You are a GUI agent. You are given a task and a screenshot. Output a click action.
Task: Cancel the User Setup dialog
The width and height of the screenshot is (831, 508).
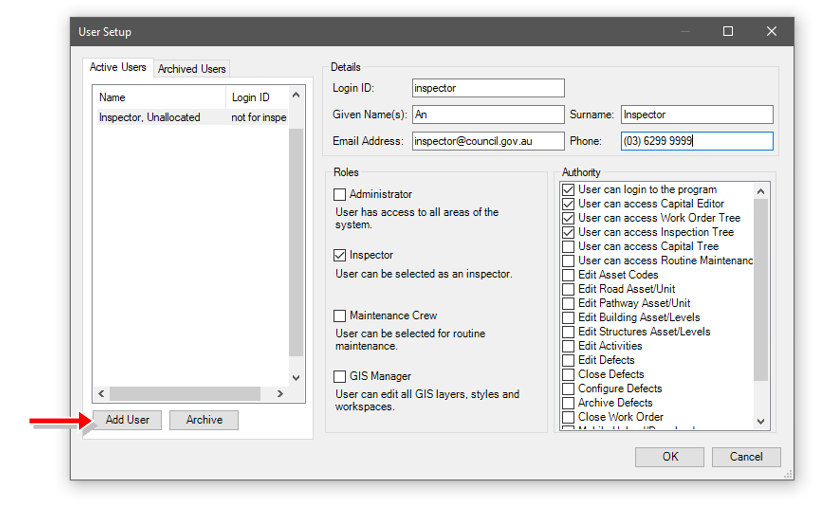click(745, 457)
